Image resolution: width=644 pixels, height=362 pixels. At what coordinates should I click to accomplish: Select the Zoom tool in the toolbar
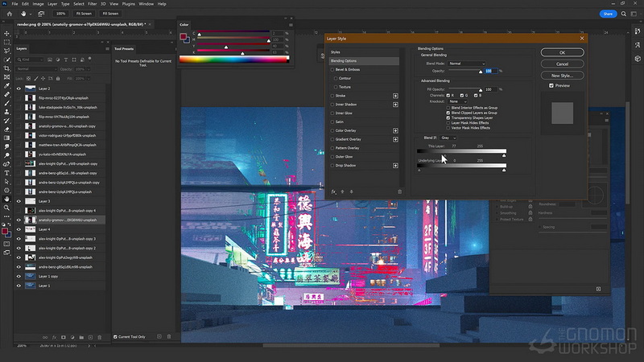6,208
